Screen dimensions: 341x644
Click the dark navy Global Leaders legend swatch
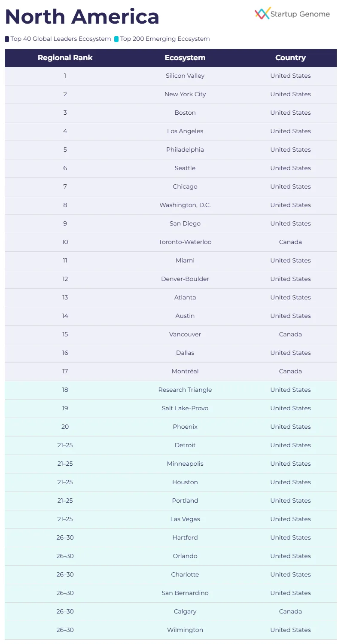coord(7,39)
